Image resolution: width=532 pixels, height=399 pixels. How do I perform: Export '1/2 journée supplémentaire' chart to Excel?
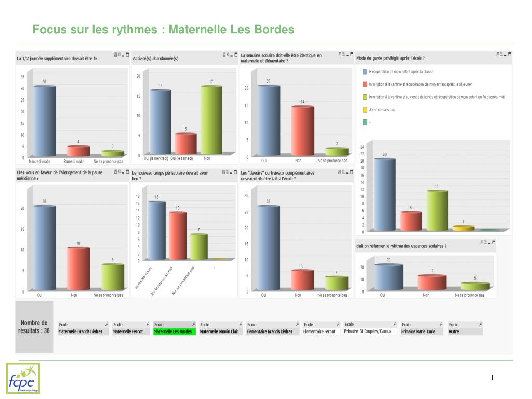pyautogui.click(x=119, y=55)
